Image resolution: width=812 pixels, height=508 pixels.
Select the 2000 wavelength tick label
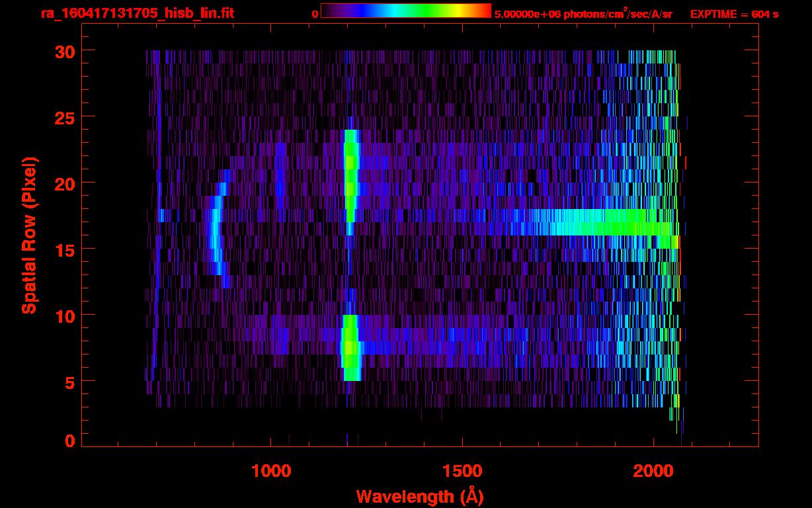(x=653, y=471)
